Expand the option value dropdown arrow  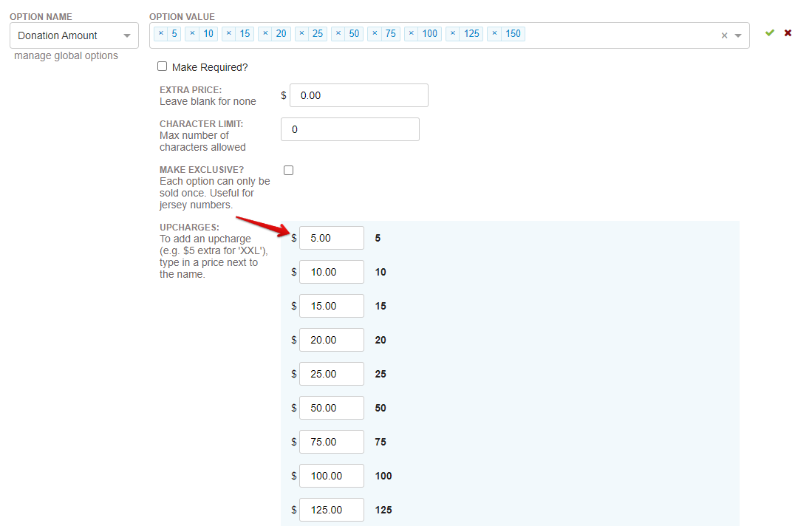click(x=738, y=35)
